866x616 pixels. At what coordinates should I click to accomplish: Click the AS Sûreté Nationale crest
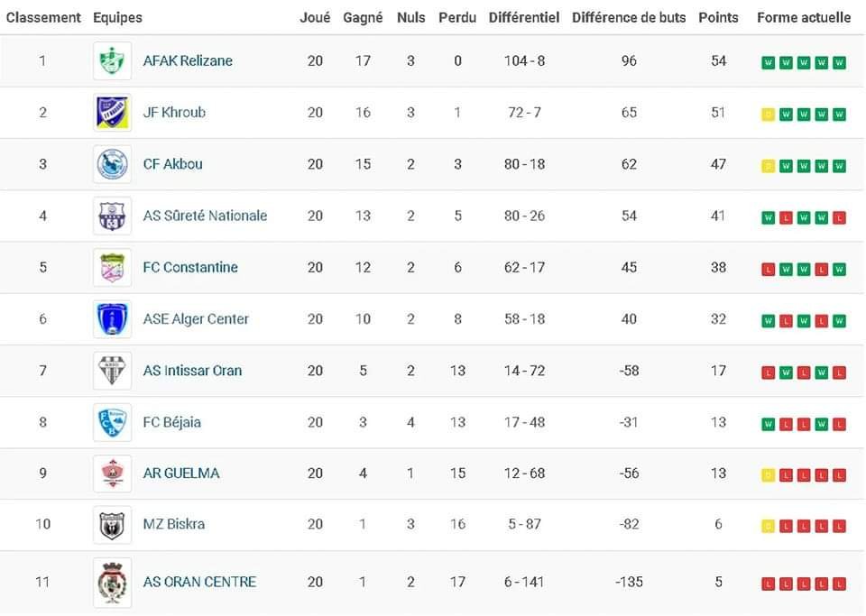112,216
